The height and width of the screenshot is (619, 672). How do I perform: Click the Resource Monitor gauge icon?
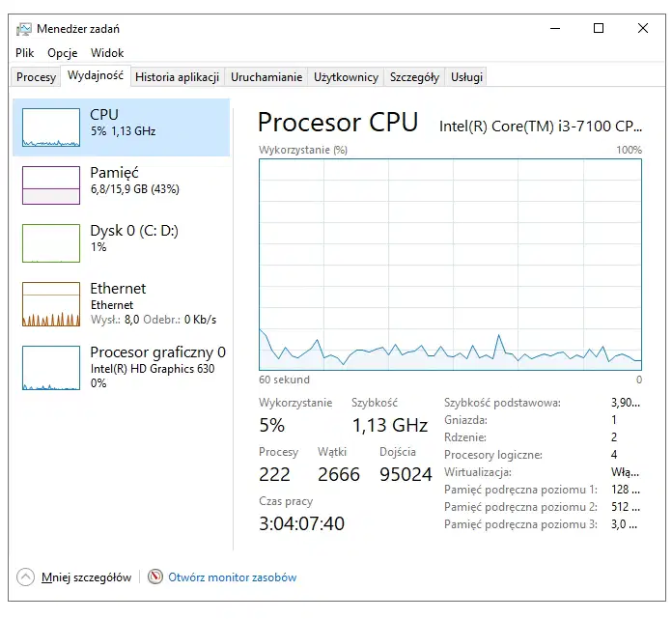point(155,577)
